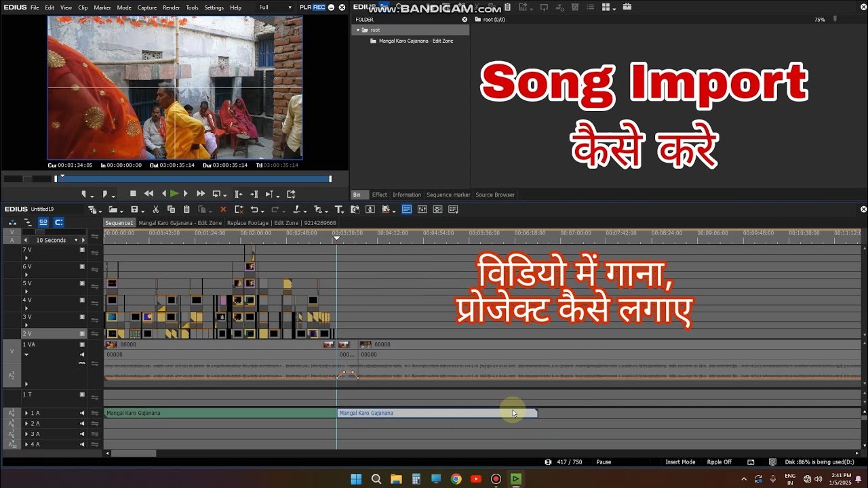Collapse the 1 VA track audio section
This screenshot has height=488, width=868.
[x=26, y=354]
